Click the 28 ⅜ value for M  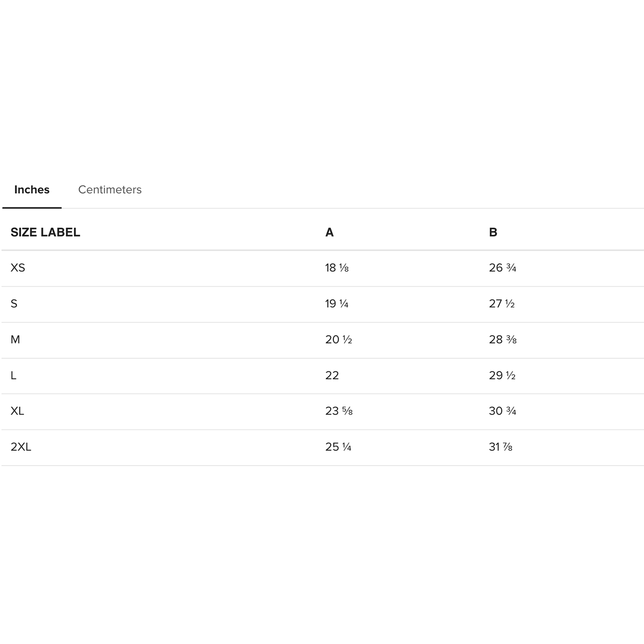coord(503,340)
